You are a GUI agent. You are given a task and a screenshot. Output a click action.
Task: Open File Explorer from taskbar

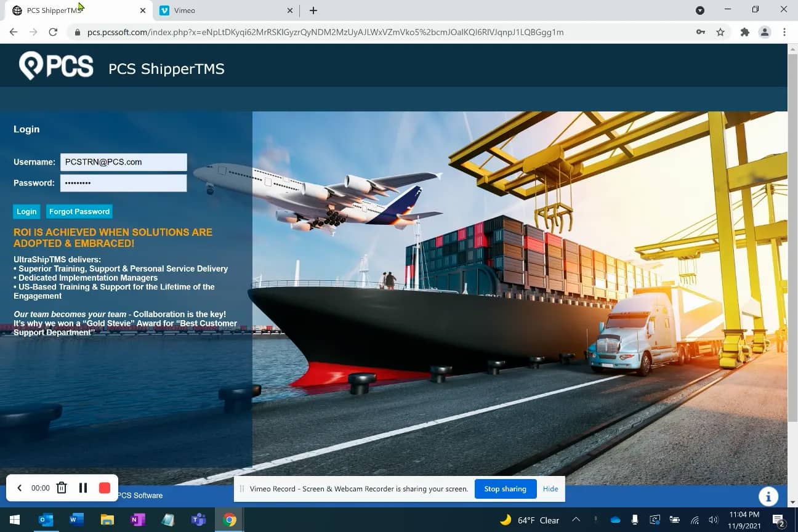click(107, 520)
